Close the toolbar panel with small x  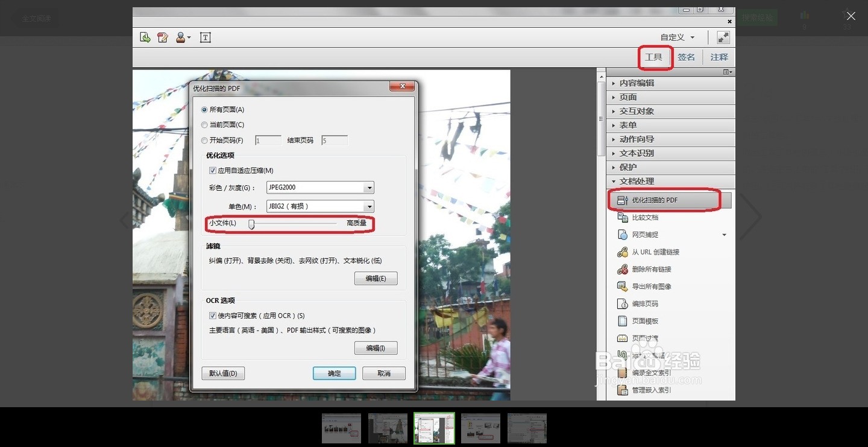729,21
